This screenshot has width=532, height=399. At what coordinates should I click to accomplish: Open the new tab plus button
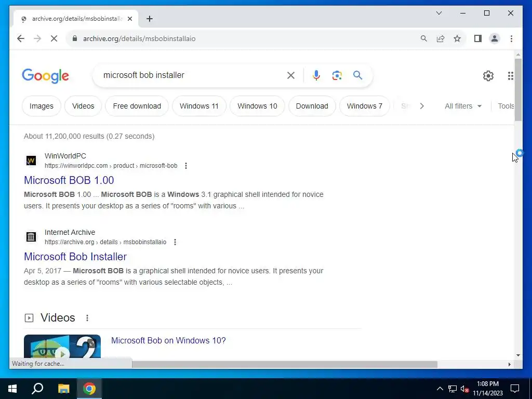pyautogui.click(x=150, y=19)
